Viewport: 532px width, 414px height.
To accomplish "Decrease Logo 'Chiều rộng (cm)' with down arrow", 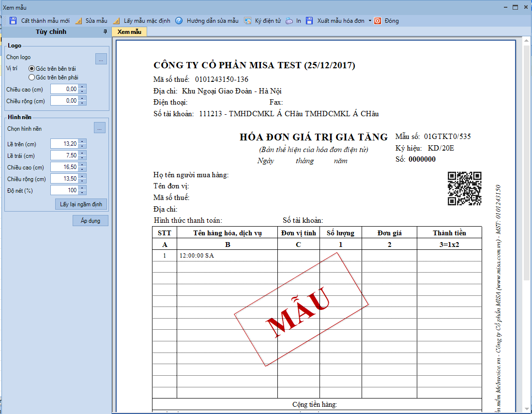I will pyautogui.click(x=82, y=103).
